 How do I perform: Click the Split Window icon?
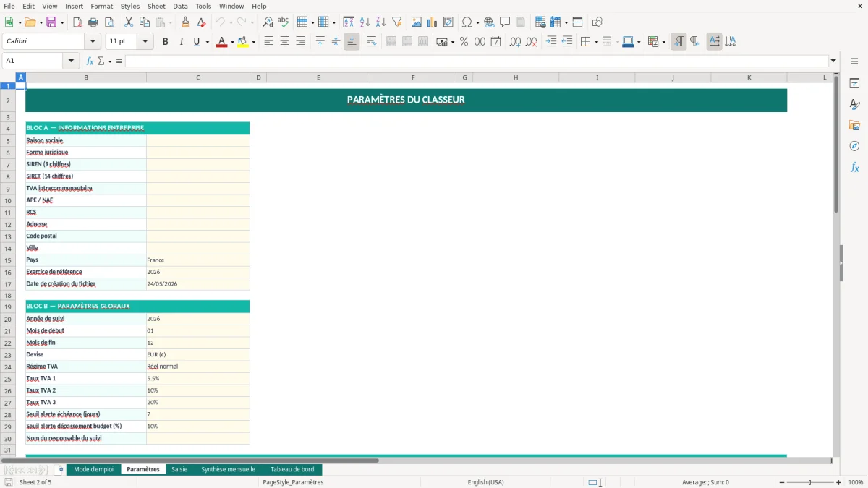[577, 22]
